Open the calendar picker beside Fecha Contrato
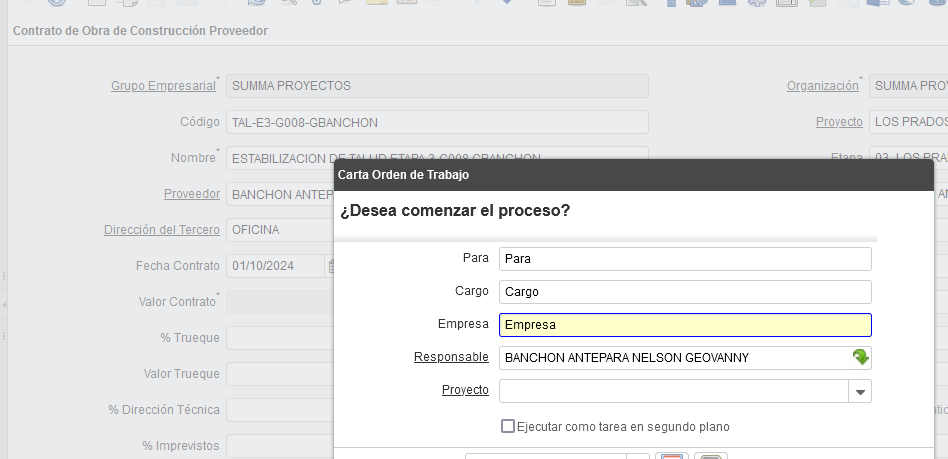Viewport: 948px width, 459px height. point(332,266)
